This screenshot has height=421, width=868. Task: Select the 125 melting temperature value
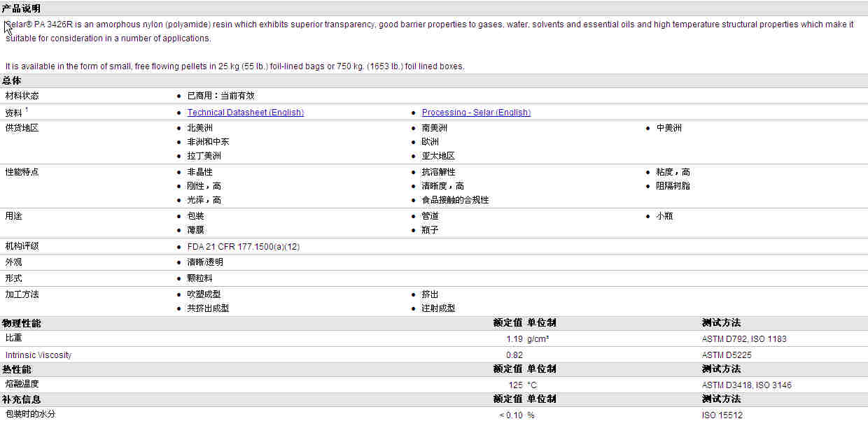tap(516, 385)
